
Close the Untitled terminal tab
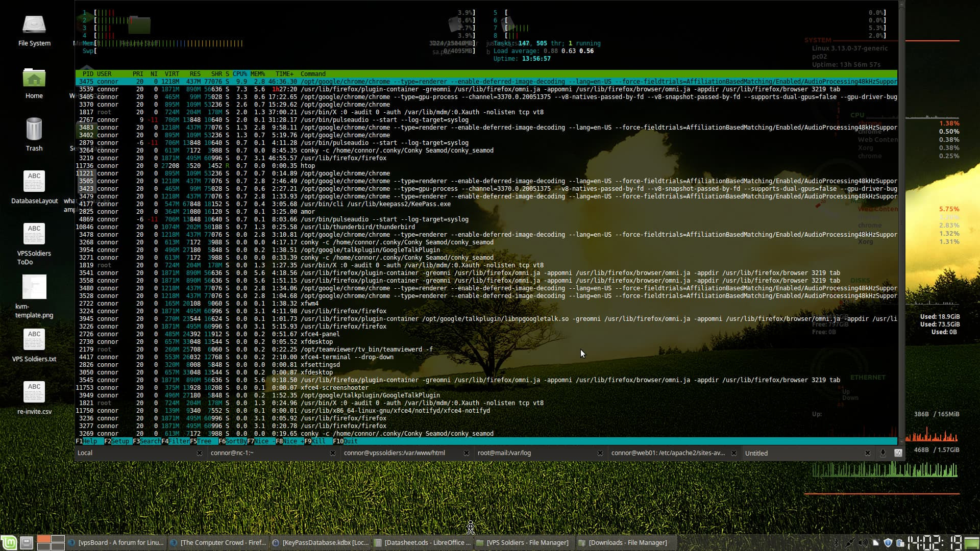867,453
